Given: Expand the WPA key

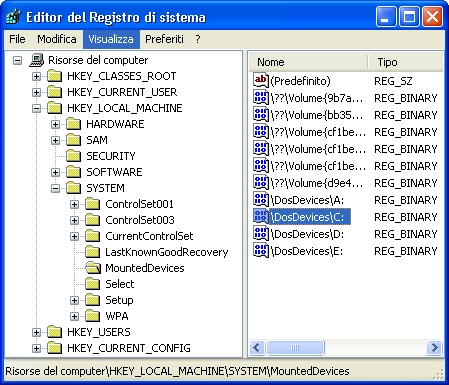Looking at the screenshot, I should point(74,316).
